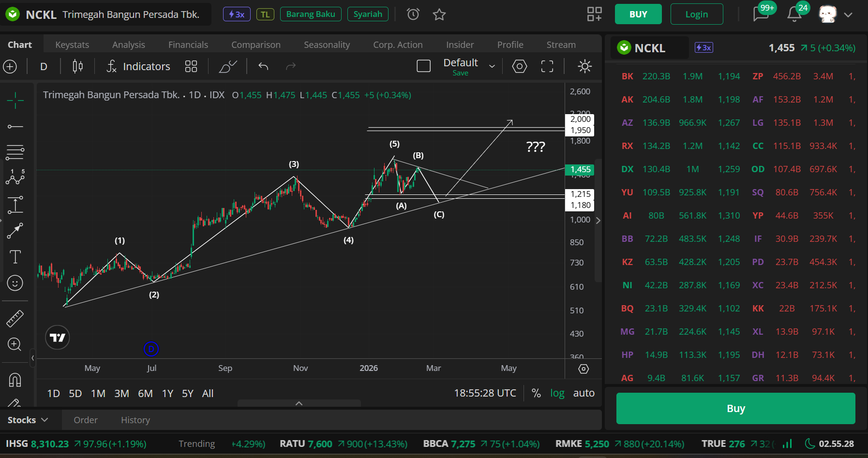Open the Stocks dropdown at bottom

pos(28,420)
